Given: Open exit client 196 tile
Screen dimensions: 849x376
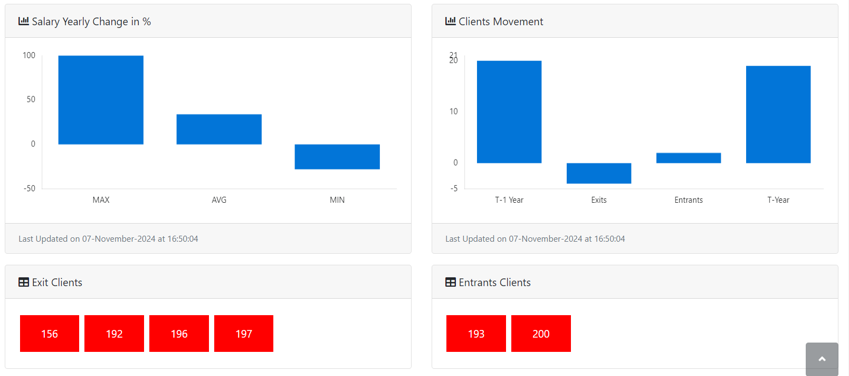Looking at the screenshot, I should click(x=179, y=334).
